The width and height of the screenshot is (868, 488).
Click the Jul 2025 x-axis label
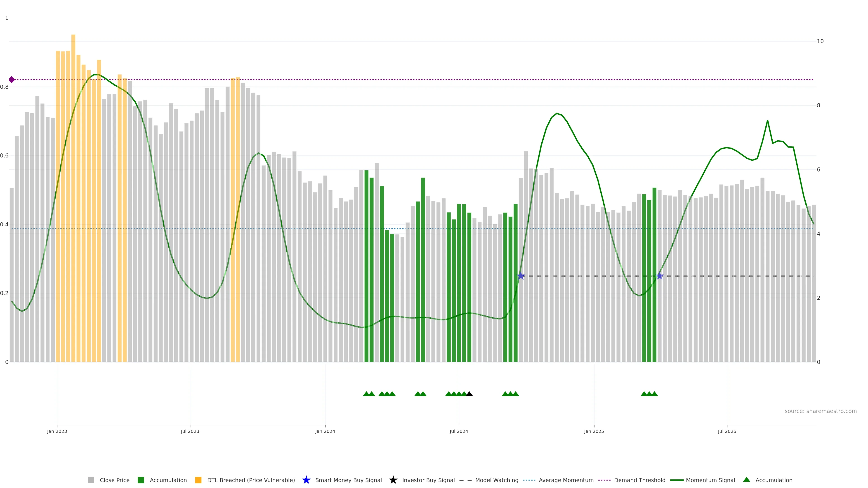tap(727, 431)
